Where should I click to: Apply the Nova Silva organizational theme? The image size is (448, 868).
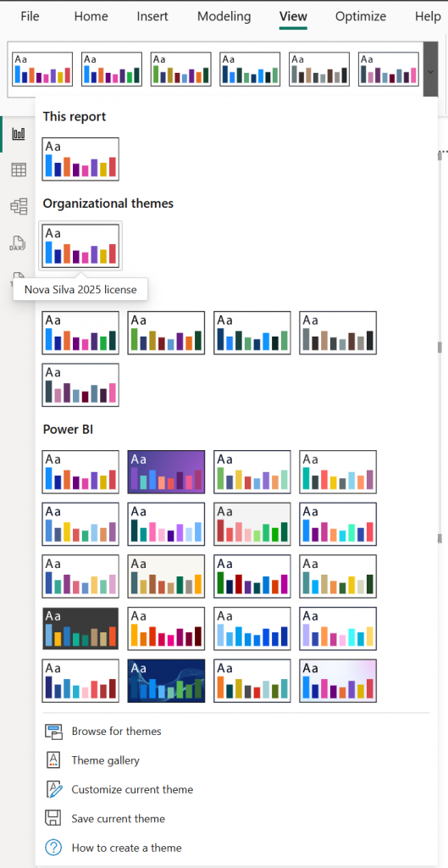(80, 246)
